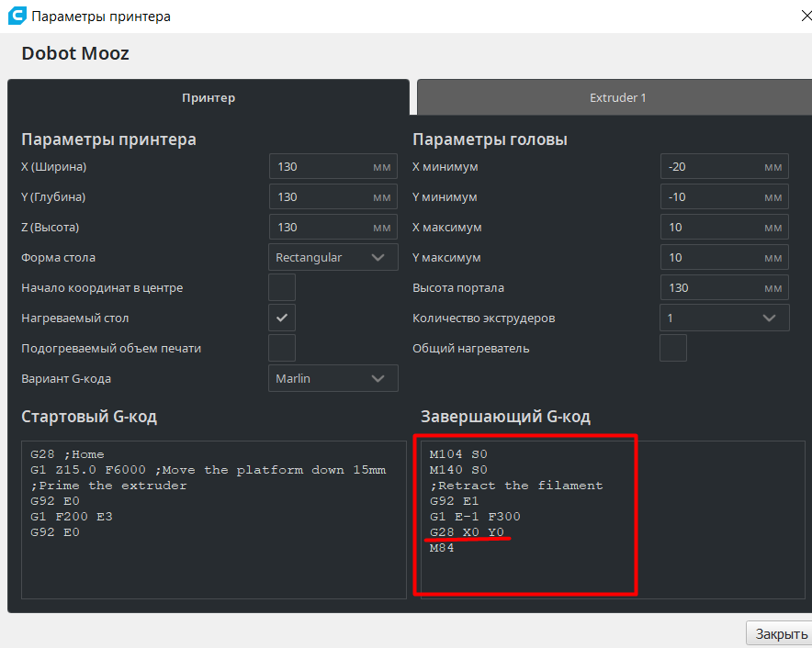This screenshot has height=648, width=812.
Task: Edit the X минимум field
Action: coord(725,166)
